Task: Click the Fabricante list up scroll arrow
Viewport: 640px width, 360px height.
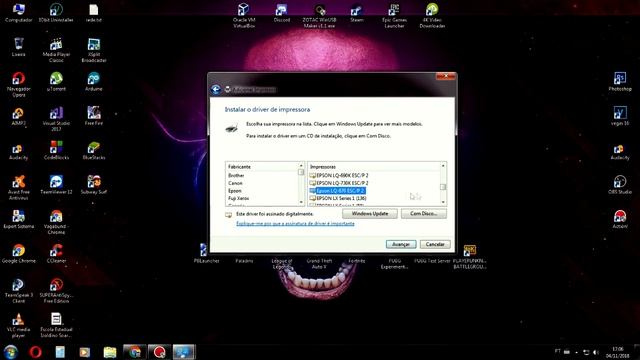Action: [x=301, y=166]
